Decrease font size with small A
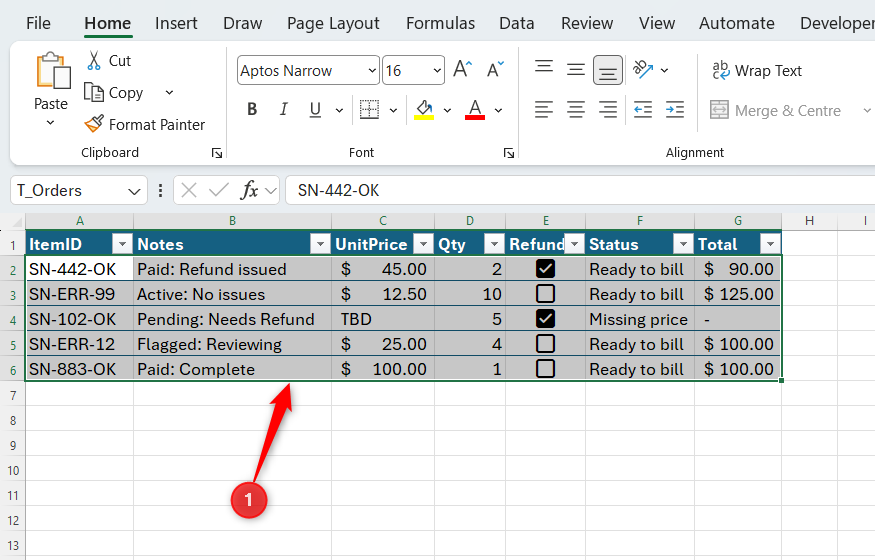 495,70
